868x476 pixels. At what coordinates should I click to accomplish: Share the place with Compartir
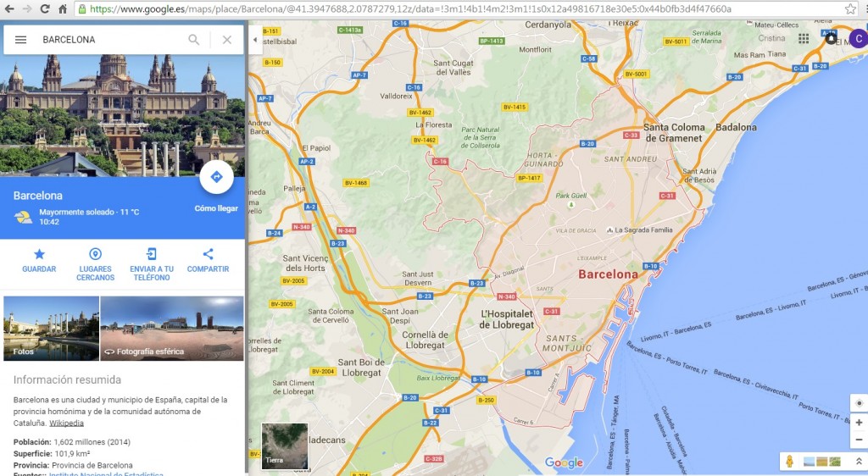click(x=208, y=260)
